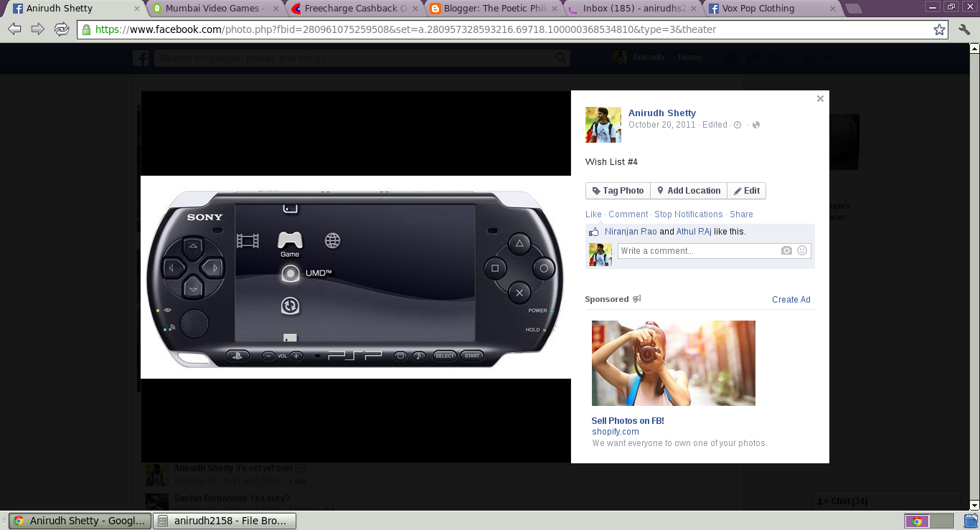Open the Sell Photos on FB! link
This screenshot has width=980, height=530.
[628, 421]
